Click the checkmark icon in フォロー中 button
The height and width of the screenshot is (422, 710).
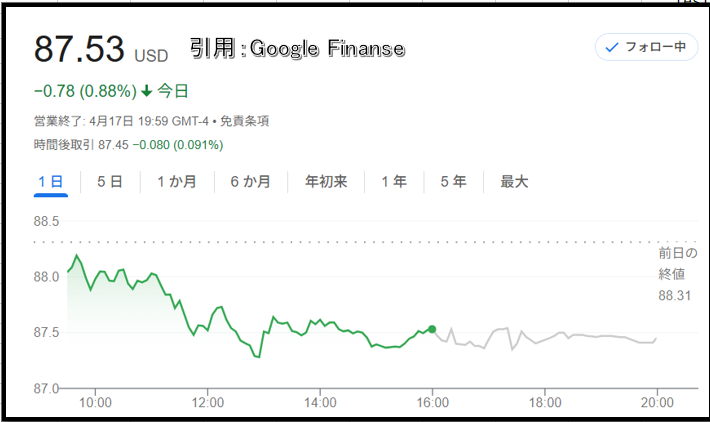(x=612, y=47)
